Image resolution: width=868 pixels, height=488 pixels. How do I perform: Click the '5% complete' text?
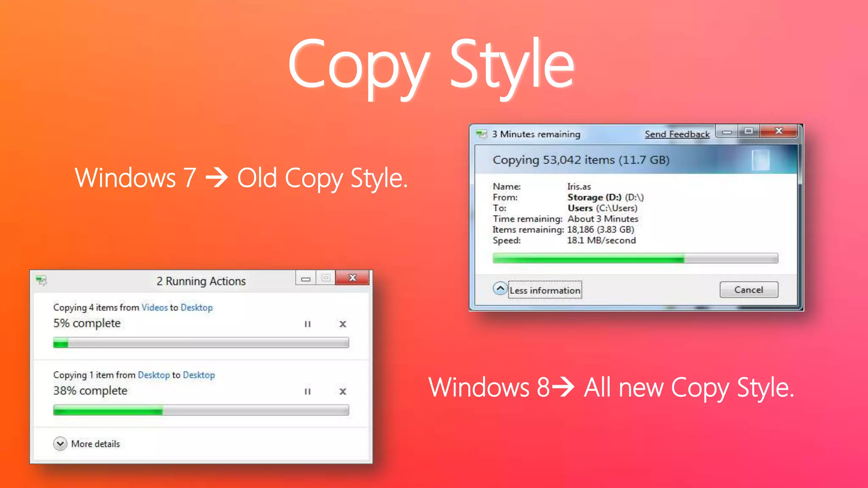(x=87, y=324)
